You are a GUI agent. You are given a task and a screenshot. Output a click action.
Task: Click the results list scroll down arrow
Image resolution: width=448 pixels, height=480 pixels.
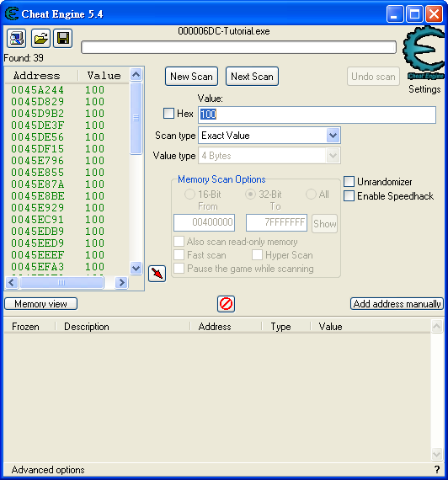click(136, 268)
